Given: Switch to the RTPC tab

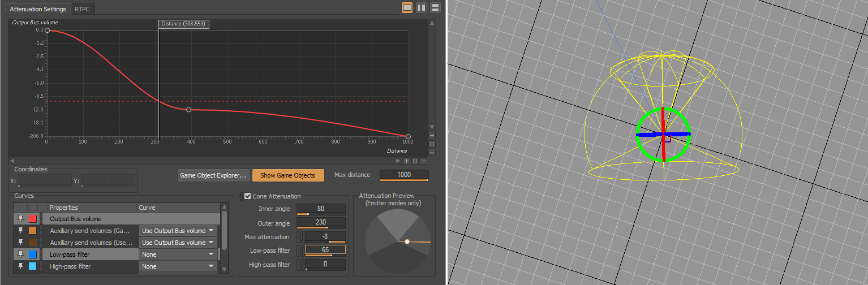Looking at the screenshot, I should (82, 9).
